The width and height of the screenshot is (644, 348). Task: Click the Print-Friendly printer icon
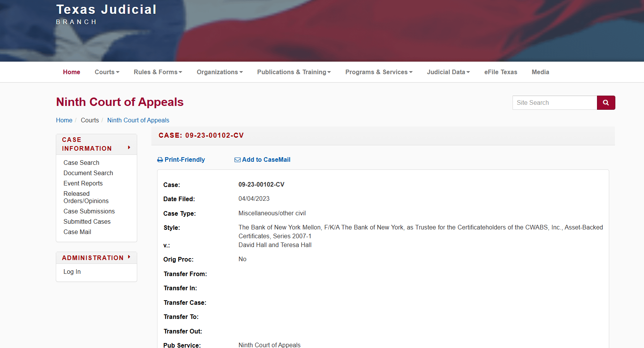pos(160,160)
